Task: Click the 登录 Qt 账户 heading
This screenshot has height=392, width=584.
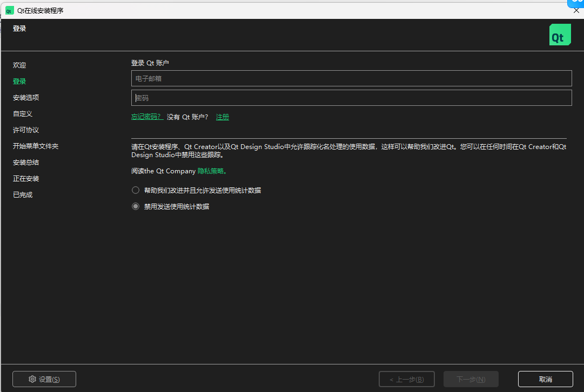Action: coord(150,63)
